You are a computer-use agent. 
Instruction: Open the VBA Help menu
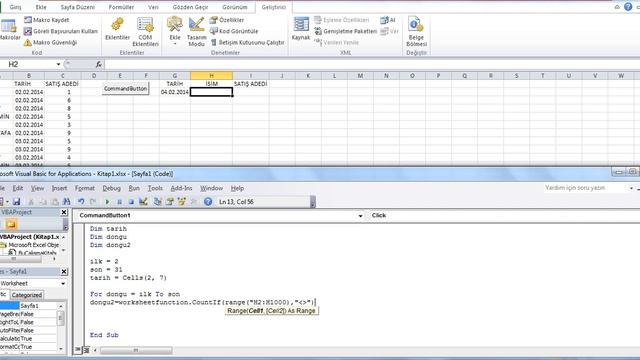(237, 188)
